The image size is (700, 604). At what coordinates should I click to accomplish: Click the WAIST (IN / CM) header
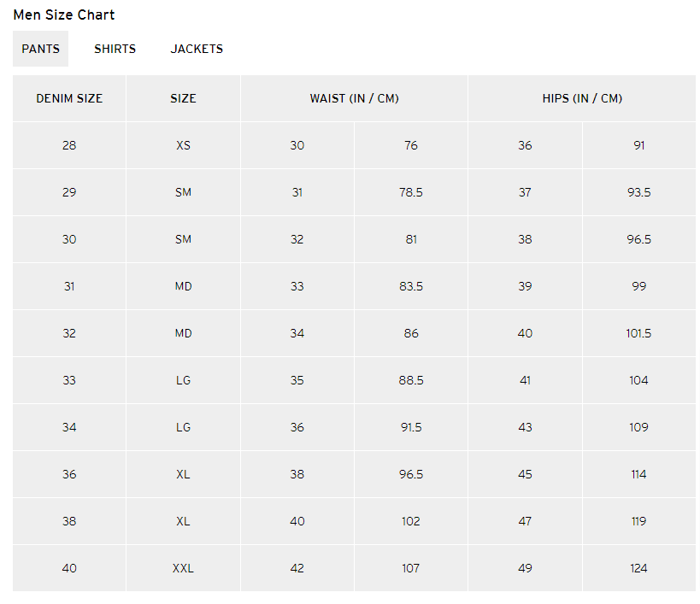click(x=354, y=98)
